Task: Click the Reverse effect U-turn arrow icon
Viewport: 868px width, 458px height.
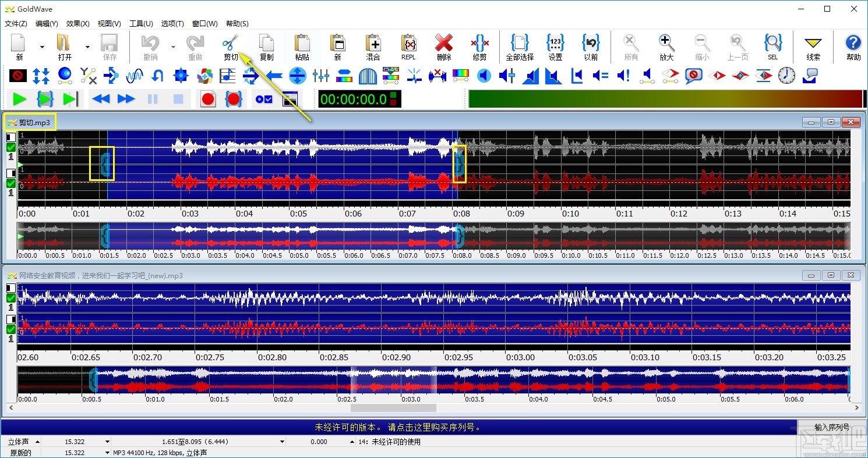Action: 157,76
